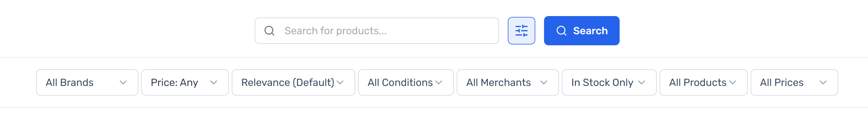Click the magnifier icon in search box

click(x=269, y=31)
